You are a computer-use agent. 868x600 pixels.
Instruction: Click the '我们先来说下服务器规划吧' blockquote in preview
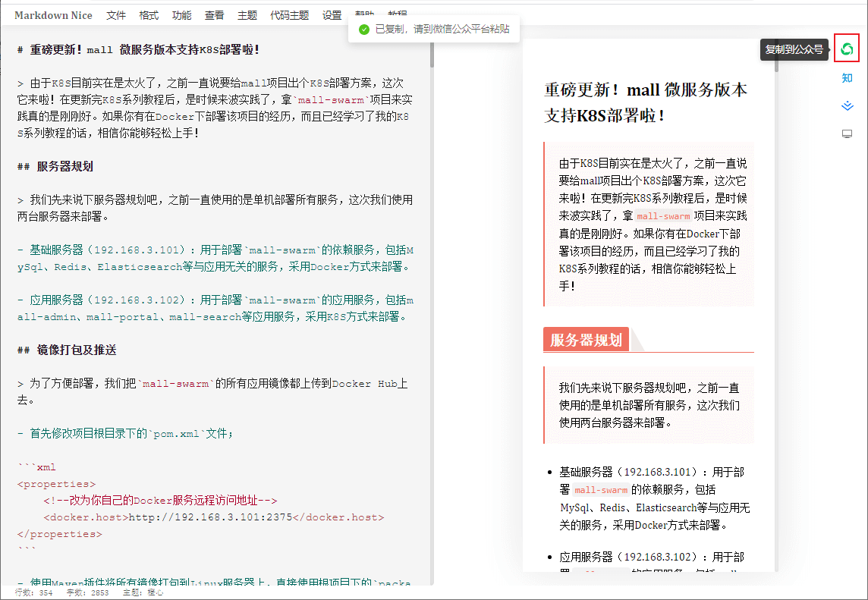[649, 405]
